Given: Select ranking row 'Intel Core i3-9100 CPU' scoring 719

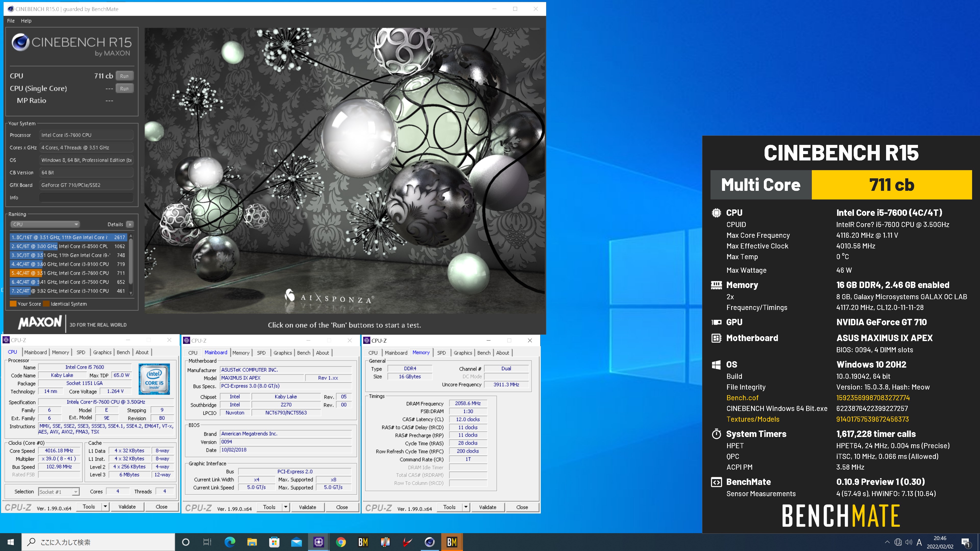Looking at the screenshot, I should (x=69, y=264).
